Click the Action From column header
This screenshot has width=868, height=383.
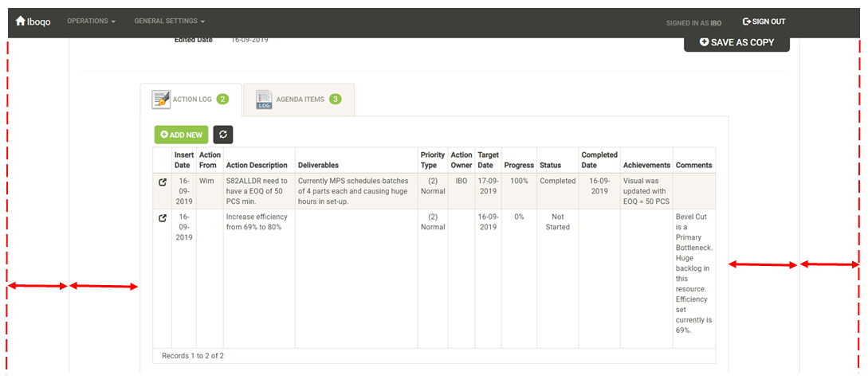[x=210, y=160]
